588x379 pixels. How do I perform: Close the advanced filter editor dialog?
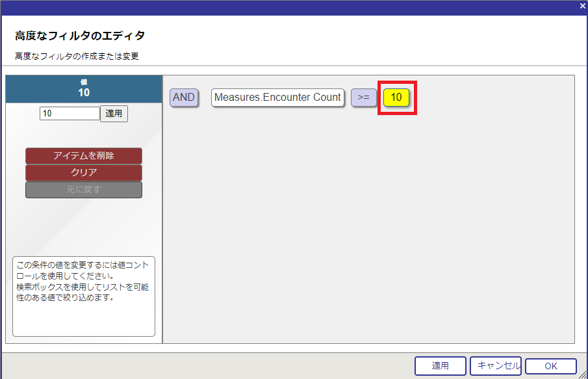pyautogui.click(x=582, y=6)
